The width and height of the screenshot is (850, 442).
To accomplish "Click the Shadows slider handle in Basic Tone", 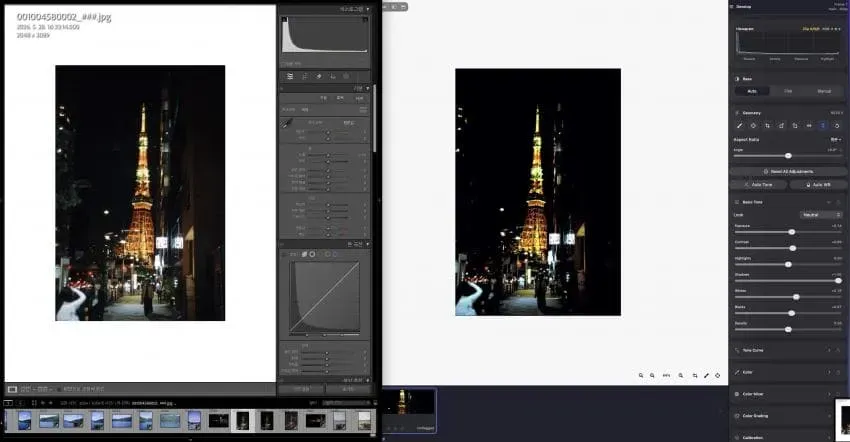I will [838, 281].
